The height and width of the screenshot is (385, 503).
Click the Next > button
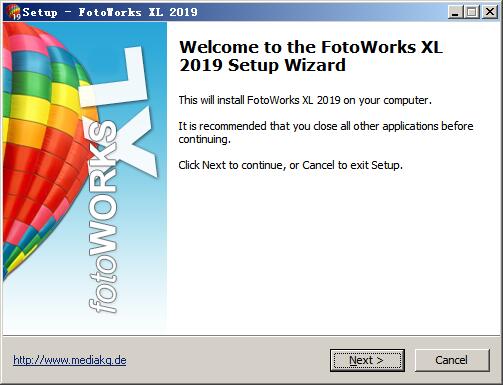(367, 360)
